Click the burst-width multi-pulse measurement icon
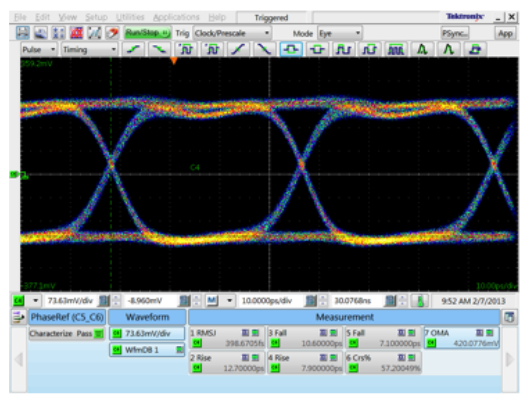529x403 pixels. tap(396, 50)
